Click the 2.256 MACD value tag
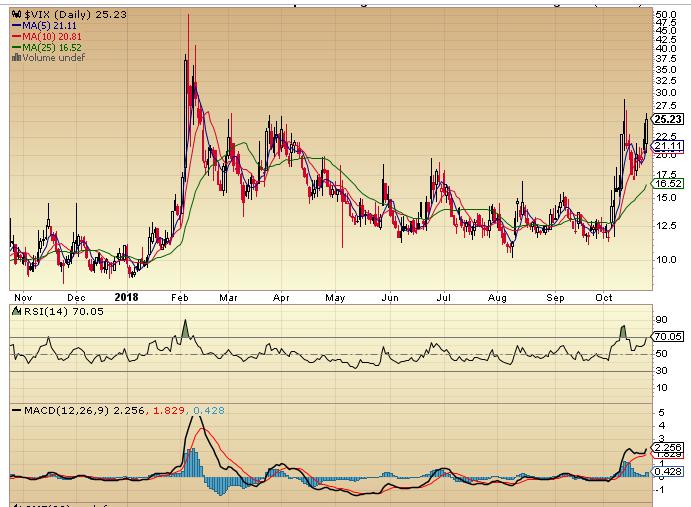Viewport: 691px width, 507px height. click(667, 447)
